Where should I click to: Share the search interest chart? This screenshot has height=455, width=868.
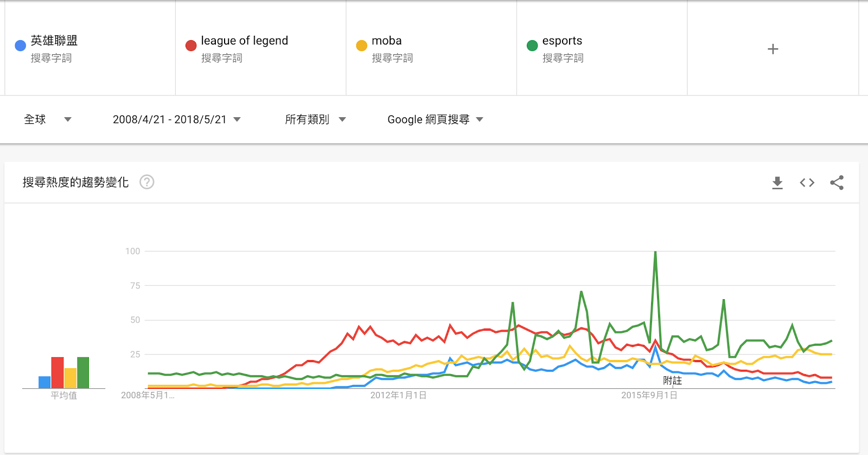[837, 182]
